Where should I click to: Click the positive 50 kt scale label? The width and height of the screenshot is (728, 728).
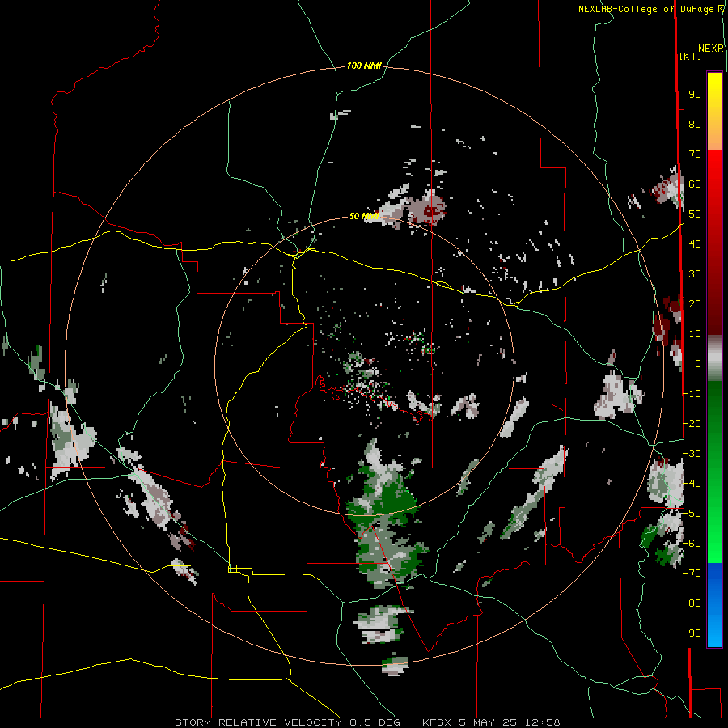695,214
